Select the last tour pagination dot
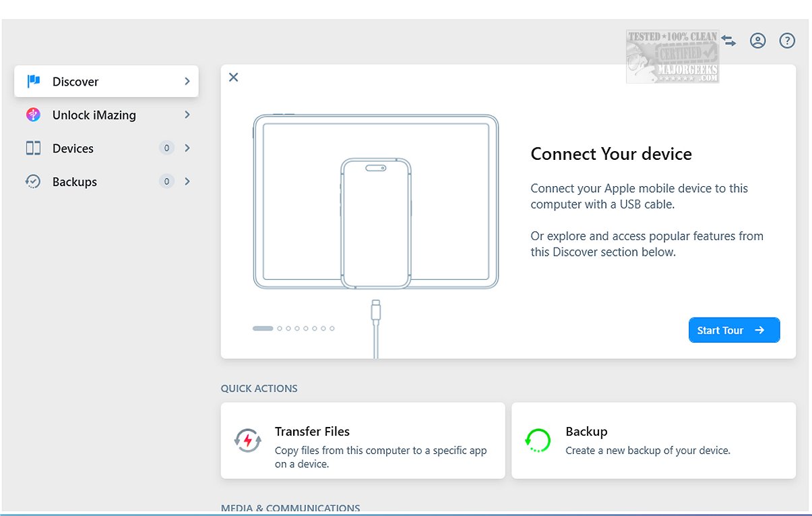812x516 pixels. point(332,328)
